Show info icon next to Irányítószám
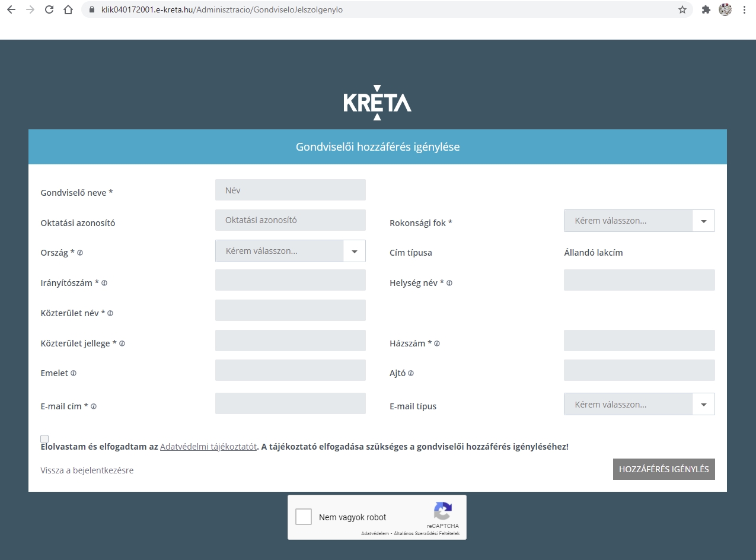 104,283
